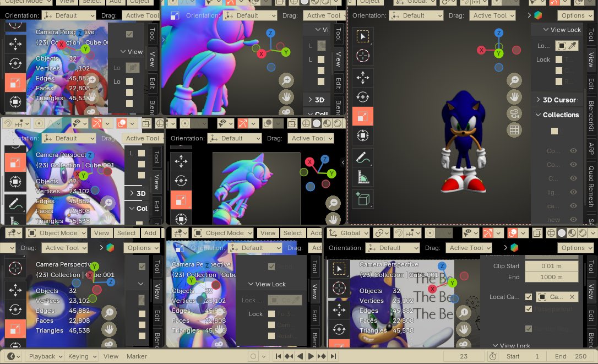This screenshot has width=598, height=364.
Task: Select the Annotate pencil tool
Action: point(363,157)
